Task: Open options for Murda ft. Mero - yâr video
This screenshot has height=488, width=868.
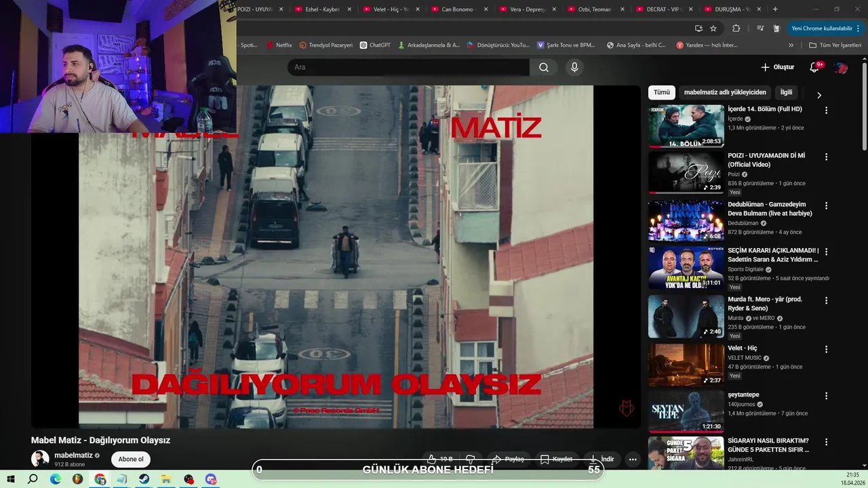Action: pyautogui.click(x=826, y=300)
